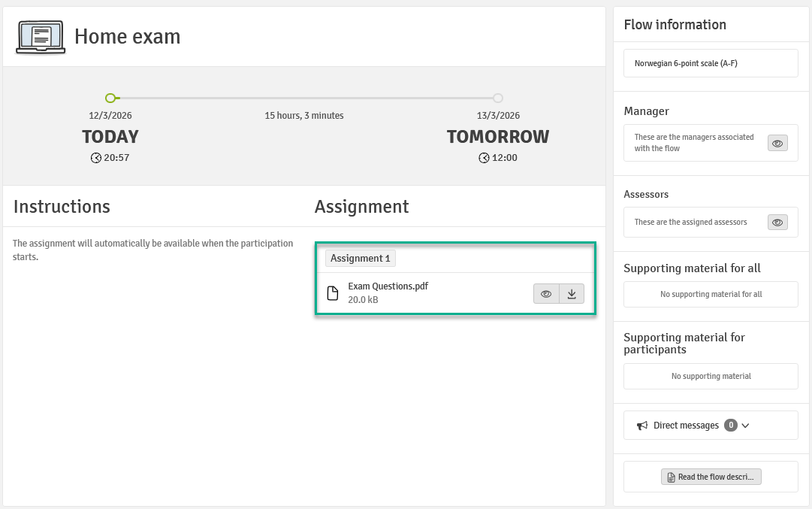Click the Norwegian 6-point scale field

(x=711, y=63)
